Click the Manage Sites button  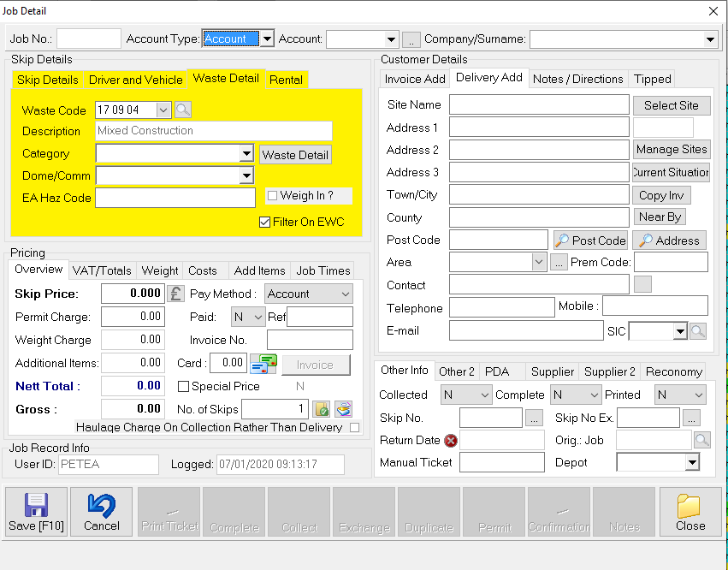point(672,149)
